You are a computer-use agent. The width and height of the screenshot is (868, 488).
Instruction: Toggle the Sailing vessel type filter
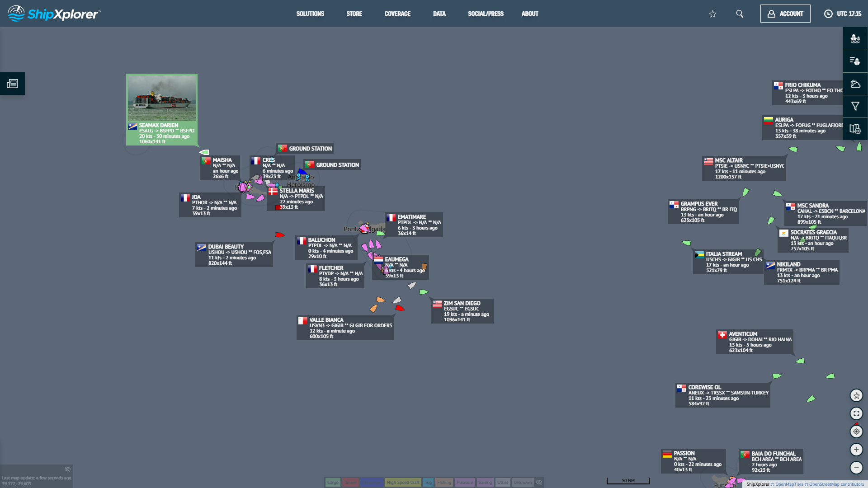click(485, 483)
